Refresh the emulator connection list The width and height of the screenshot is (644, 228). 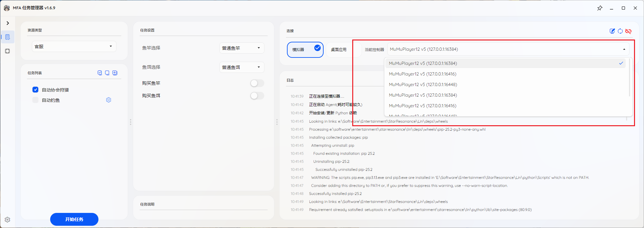(620, 31)
